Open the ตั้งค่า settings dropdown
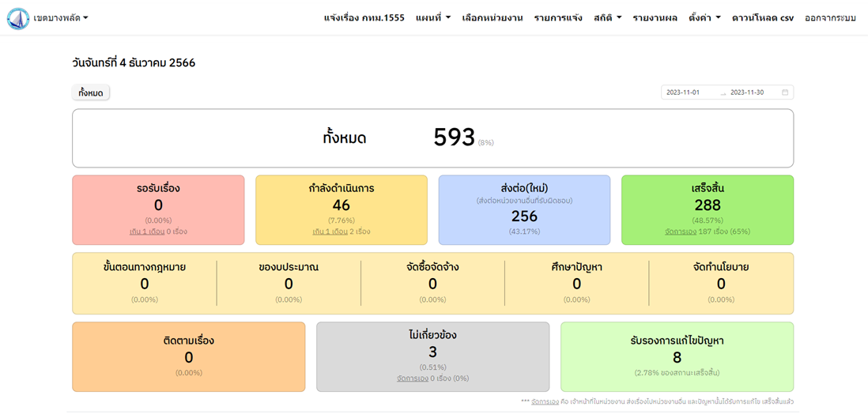Viewport: 868px width, 414px height. coord(704,17)
